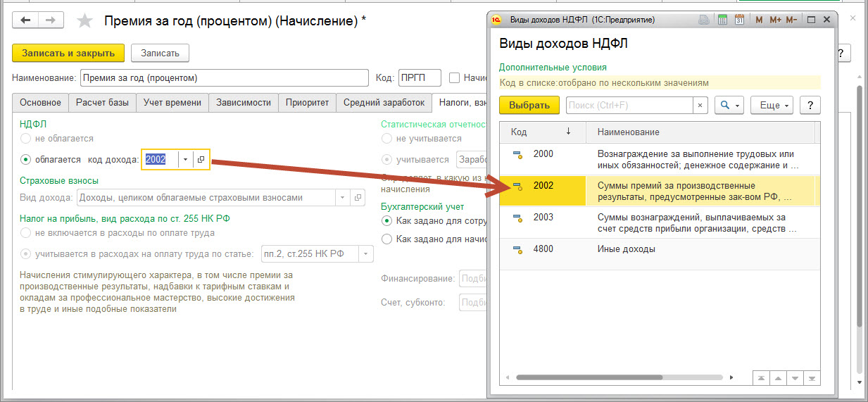Click the row icon for code 4800
Screen dimensions: 868x402
click(x=517, y=249)
